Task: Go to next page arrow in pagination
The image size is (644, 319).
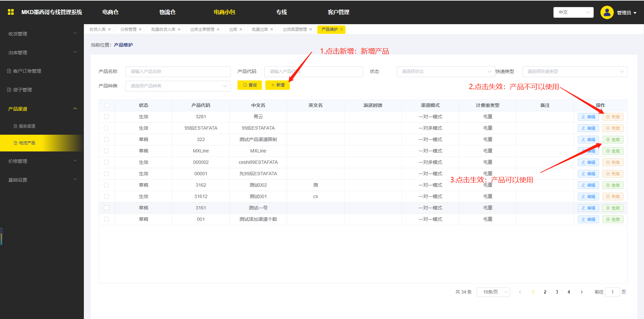Action: click(x=582, y=292)
